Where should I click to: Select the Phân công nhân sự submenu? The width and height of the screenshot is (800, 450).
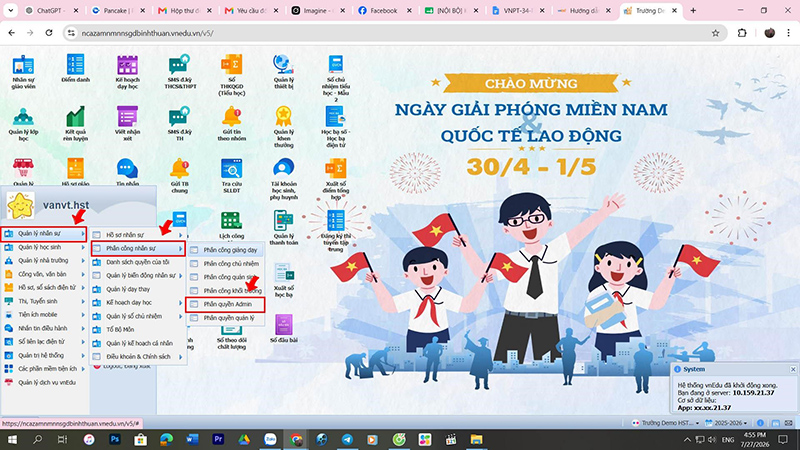point(138,248)
